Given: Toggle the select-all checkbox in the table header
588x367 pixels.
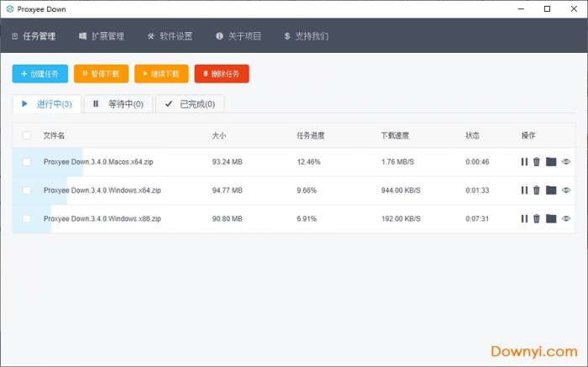Looking at the screenshot, I should click(27, 135).
